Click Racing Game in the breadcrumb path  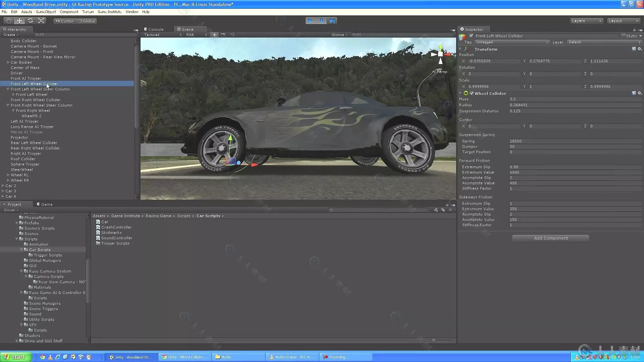[x=158, y=216]
